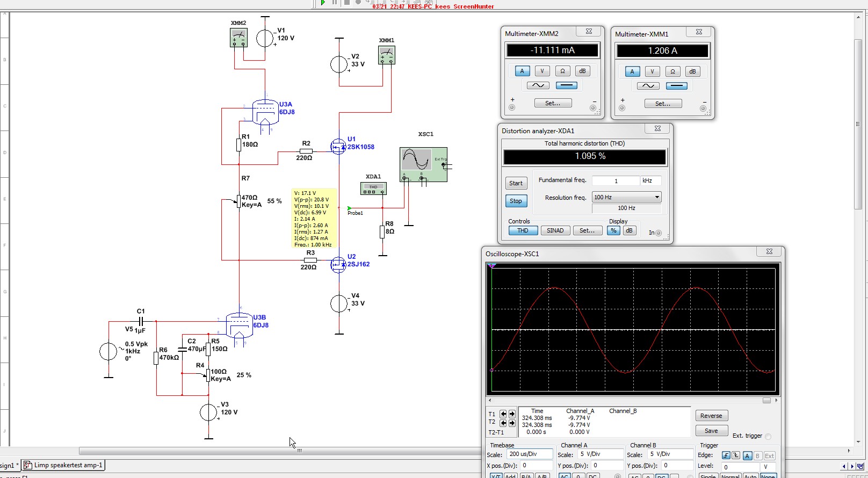
Task: Select the R2 220Ω gate resistor
Action: coord(306,151)
